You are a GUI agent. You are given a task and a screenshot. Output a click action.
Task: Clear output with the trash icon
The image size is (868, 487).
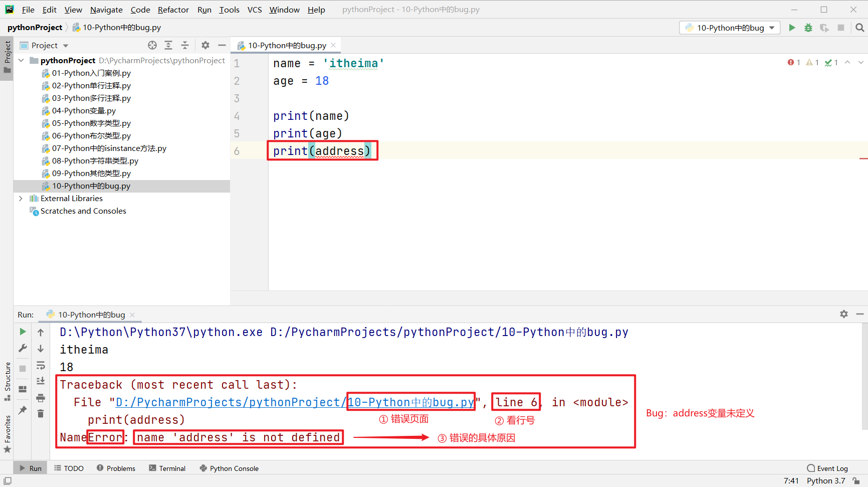41,414
